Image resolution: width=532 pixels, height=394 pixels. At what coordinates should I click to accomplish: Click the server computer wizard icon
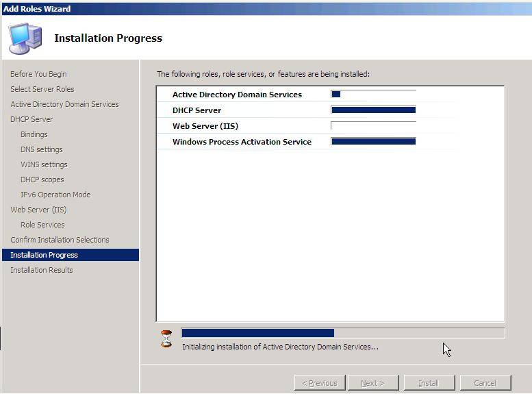[25, 38]
